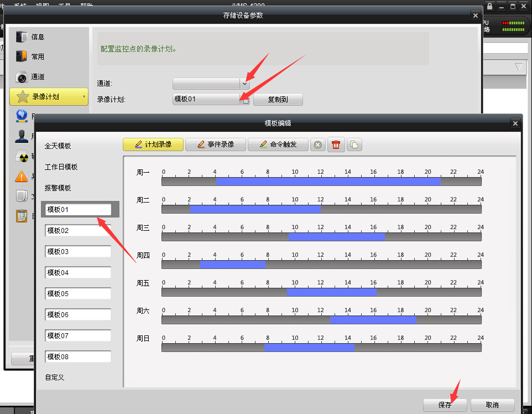This screenshot has width=532, height=414.
Task: Click the copy schedule icon in toolbar
Action: point(354,144)
